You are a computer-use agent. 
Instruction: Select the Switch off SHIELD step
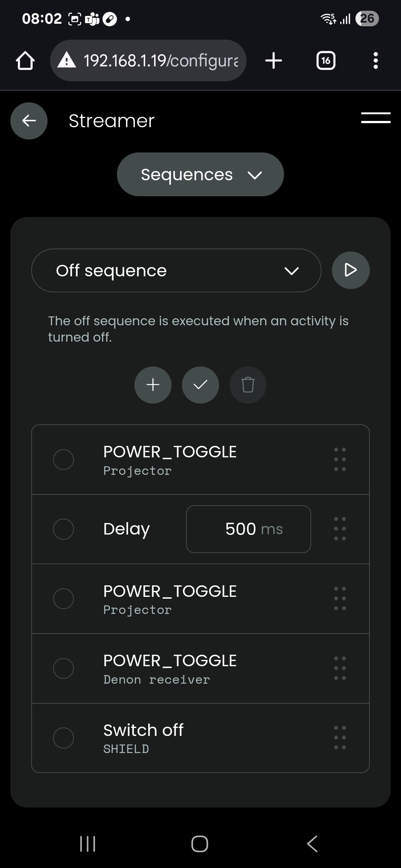point(63,738)
